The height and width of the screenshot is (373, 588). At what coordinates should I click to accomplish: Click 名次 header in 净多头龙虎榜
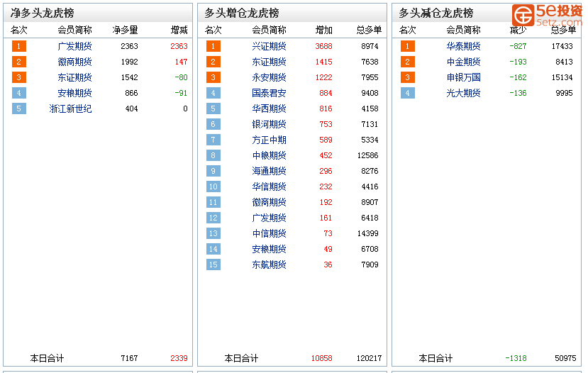[x=18, y=30]
